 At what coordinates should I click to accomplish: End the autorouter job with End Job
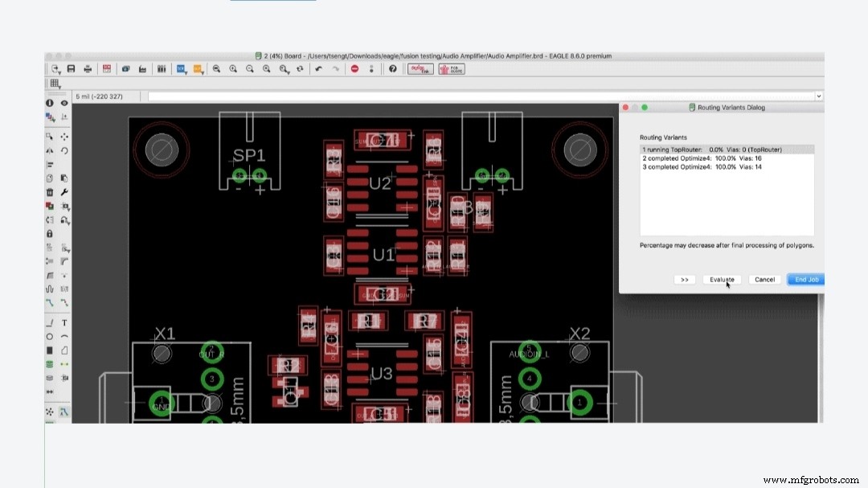click(805, 279)
